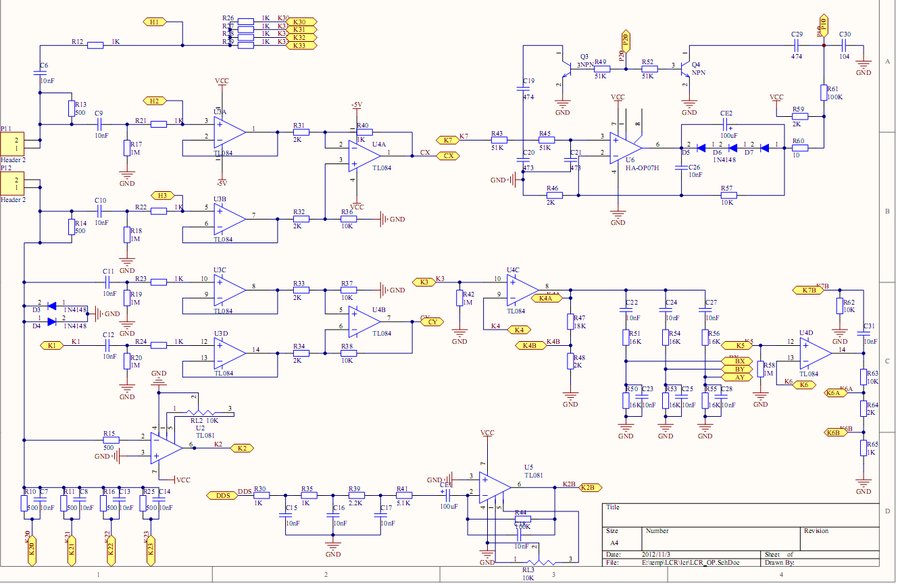Viewport: 900px width, 585px height.
Task: Click the CE2 100uF capacitor
Action: click(x=727, y=127)
